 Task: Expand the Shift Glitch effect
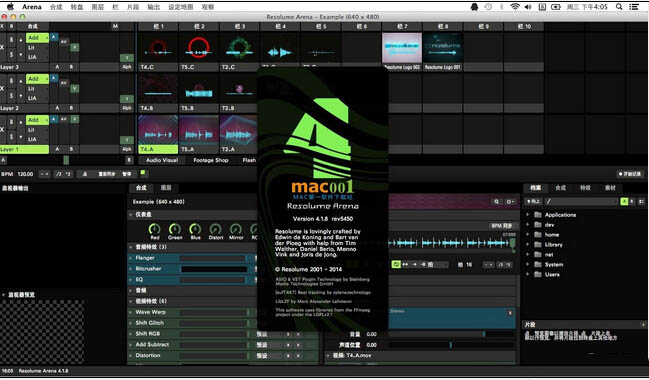(x=131, y=323)
